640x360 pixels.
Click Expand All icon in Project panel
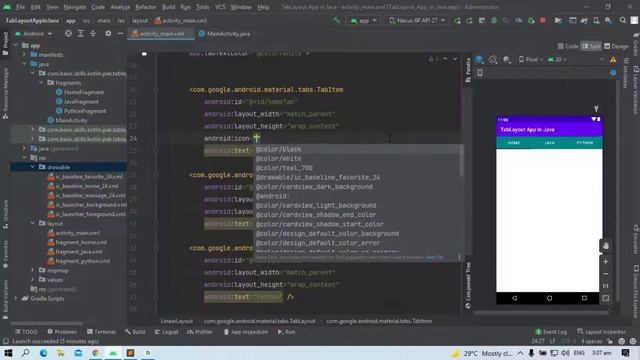tap(80, 33)
